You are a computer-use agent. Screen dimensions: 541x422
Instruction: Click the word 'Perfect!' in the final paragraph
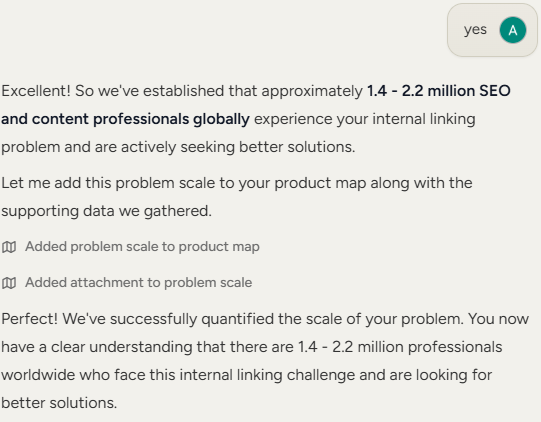coord(30,319)
